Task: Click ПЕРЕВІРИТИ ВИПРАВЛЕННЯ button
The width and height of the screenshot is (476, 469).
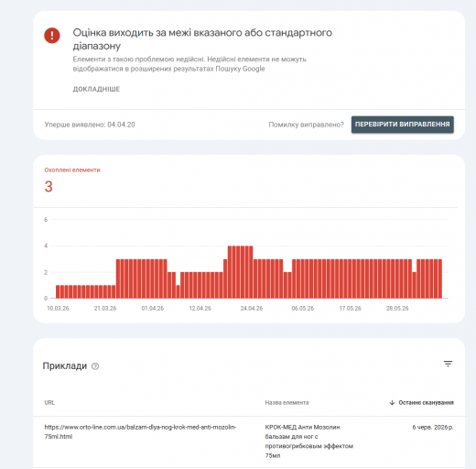Action: [x=402, y=125]
